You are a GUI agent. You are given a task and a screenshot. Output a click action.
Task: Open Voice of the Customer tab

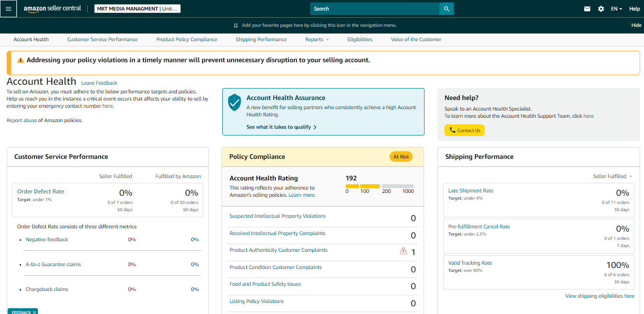(416, 39)
